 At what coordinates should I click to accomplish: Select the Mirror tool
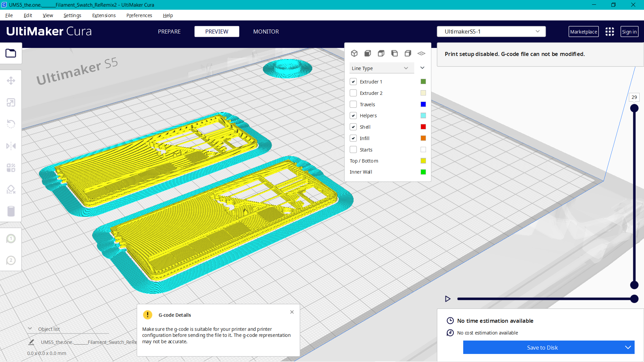tap(11, 146)
